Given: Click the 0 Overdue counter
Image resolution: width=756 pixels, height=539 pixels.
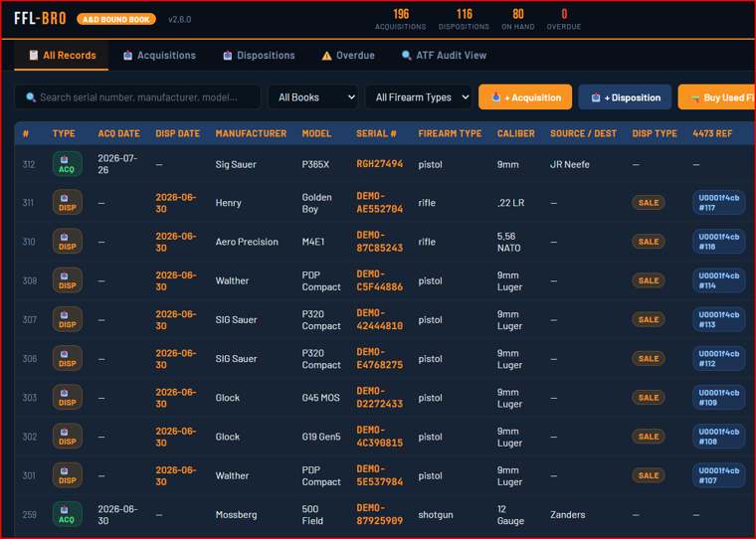Looking at the screenshot, I should click(x=564, y=19).
